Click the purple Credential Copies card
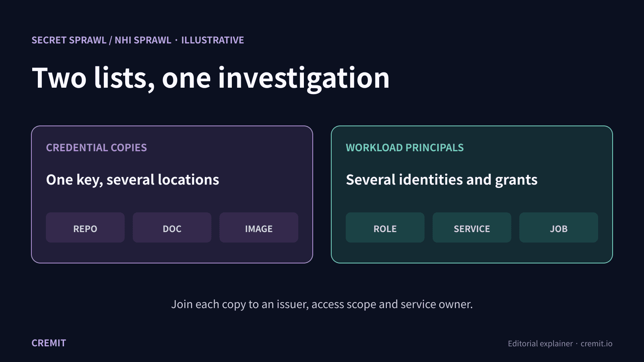644x362 pixels. tap(172, 195)
